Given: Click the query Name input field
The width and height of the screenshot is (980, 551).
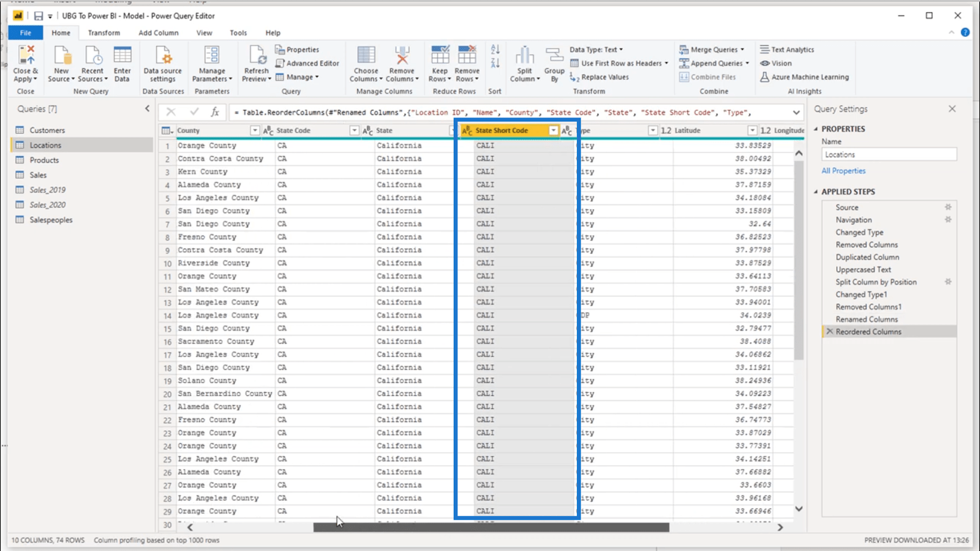Looking at the screenshot, I should coord(889,155).
